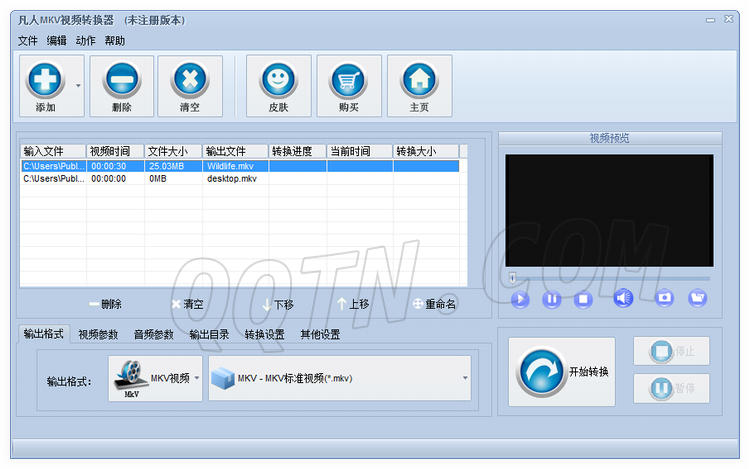
Task: Click the video preview seek slider
Action: [x=608, y=277]
